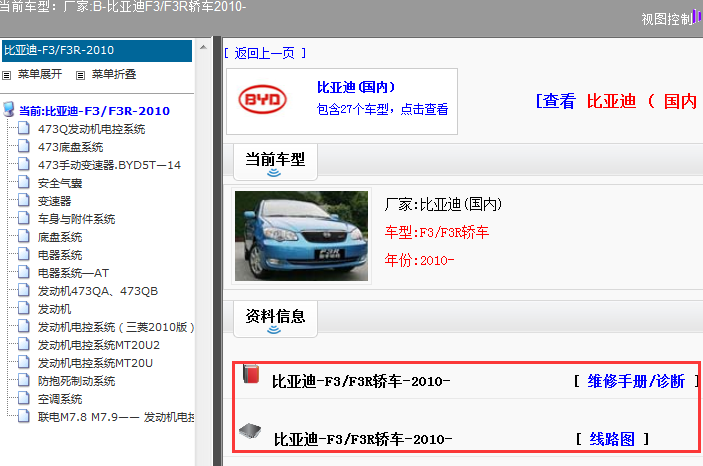Collapse the 资料信息 section arrow

[274, 330]
